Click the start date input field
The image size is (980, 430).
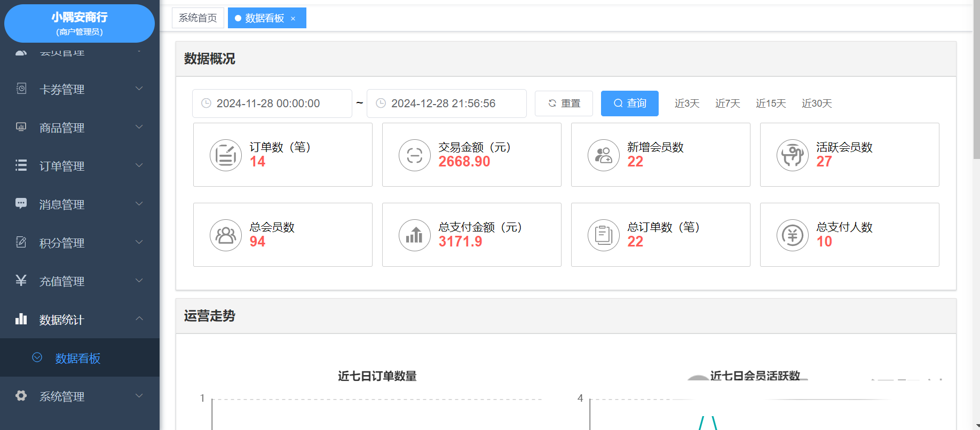tap(272, 103)
